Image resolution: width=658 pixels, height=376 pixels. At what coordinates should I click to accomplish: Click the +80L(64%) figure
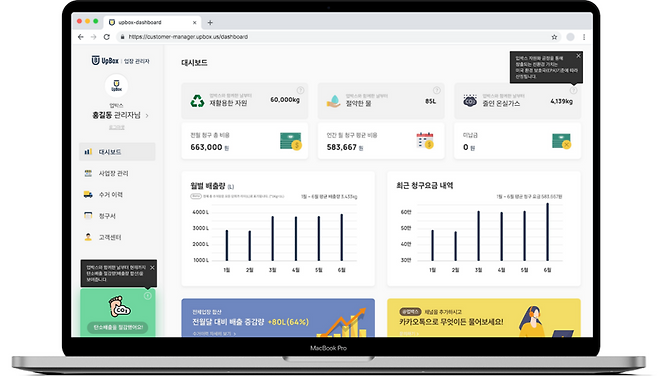click(x=288, y=322)
